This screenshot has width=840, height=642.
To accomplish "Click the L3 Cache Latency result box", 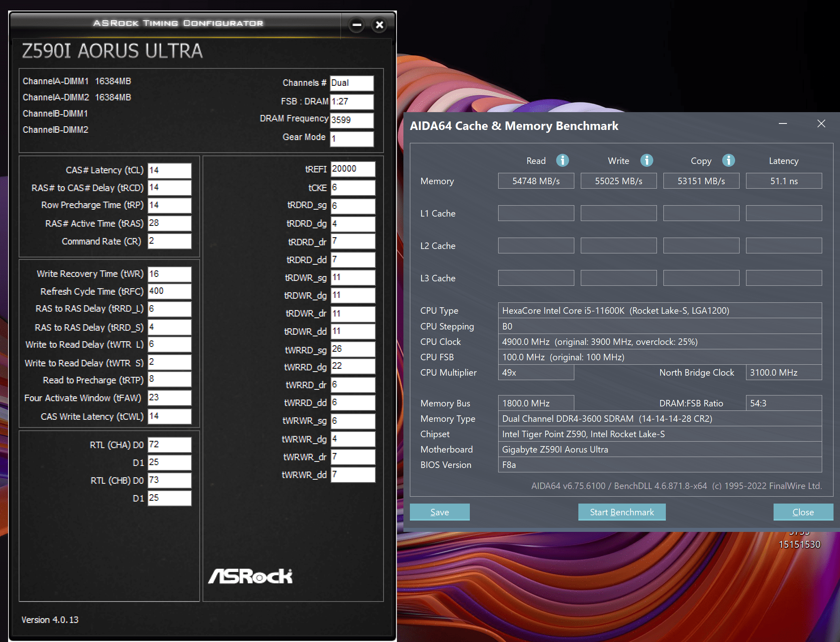I will 784,278.
